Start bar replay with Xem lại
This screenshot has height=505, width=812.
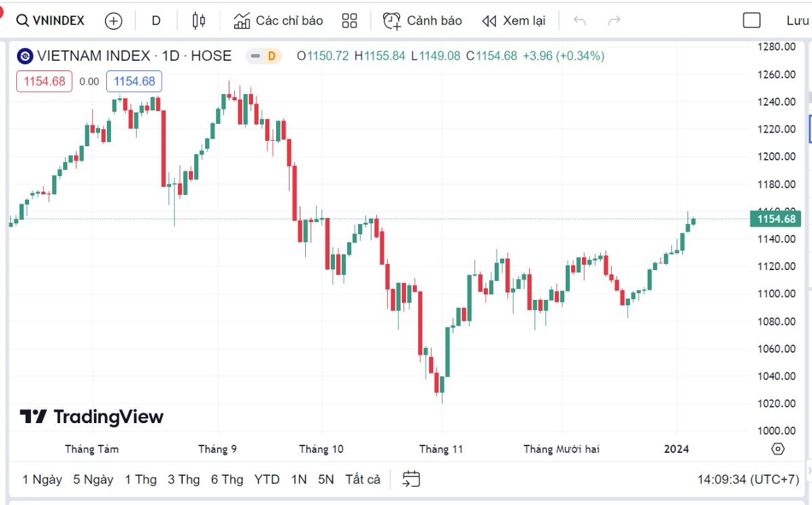pos(514,21)
